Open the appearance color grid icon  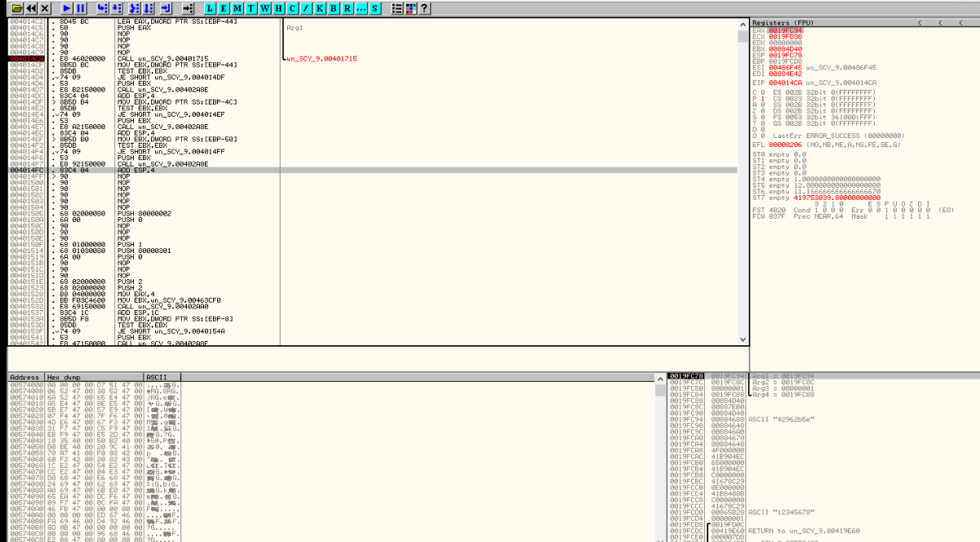[410, 8]
